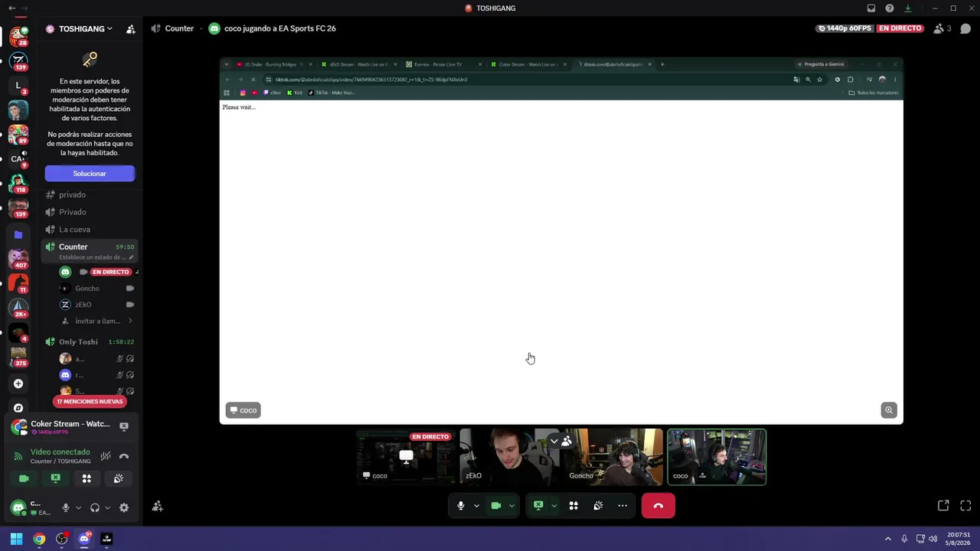Hang up with the red disconnect button
This screenshot has height=551, width=980.
coord(658,506)
